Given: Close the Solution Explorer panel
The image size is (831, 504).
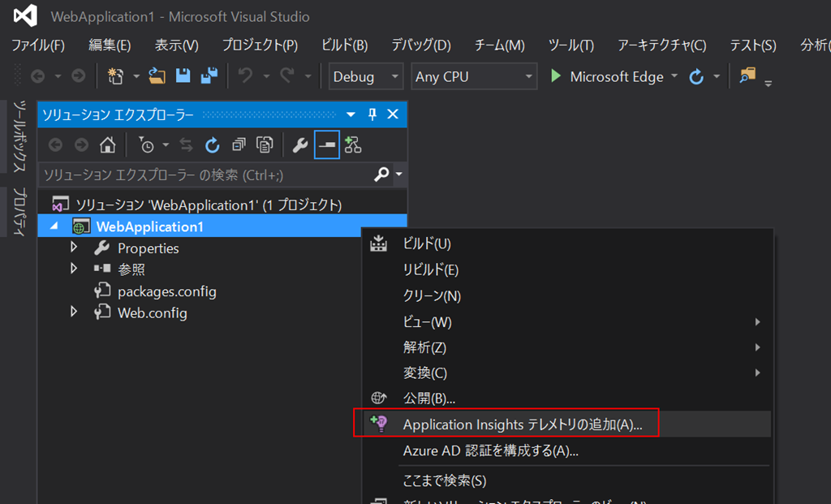Looking at the screenshot, I should tap(393, 114).
